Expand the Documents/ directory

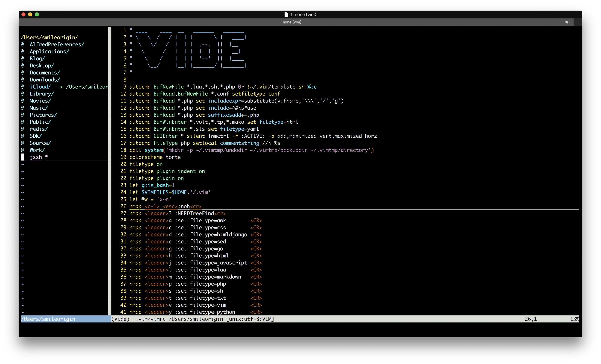(45, 73)
